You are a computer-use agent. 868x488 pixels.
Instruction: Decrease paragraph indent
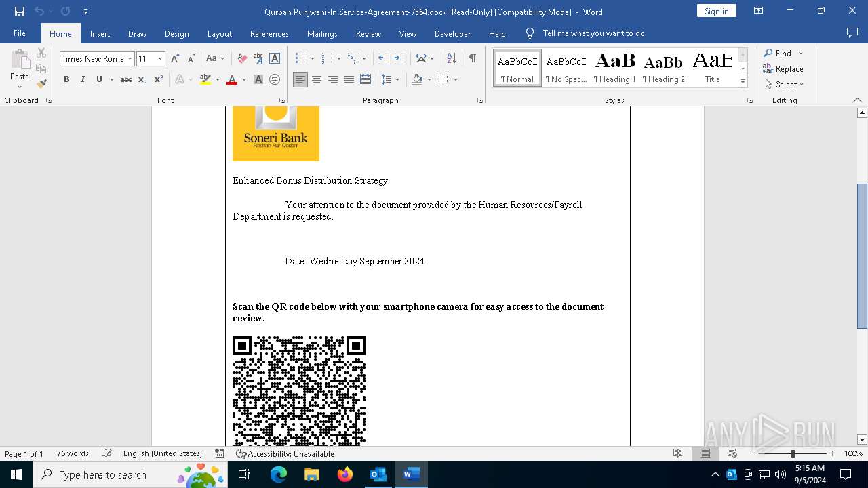tap(384, 59)
